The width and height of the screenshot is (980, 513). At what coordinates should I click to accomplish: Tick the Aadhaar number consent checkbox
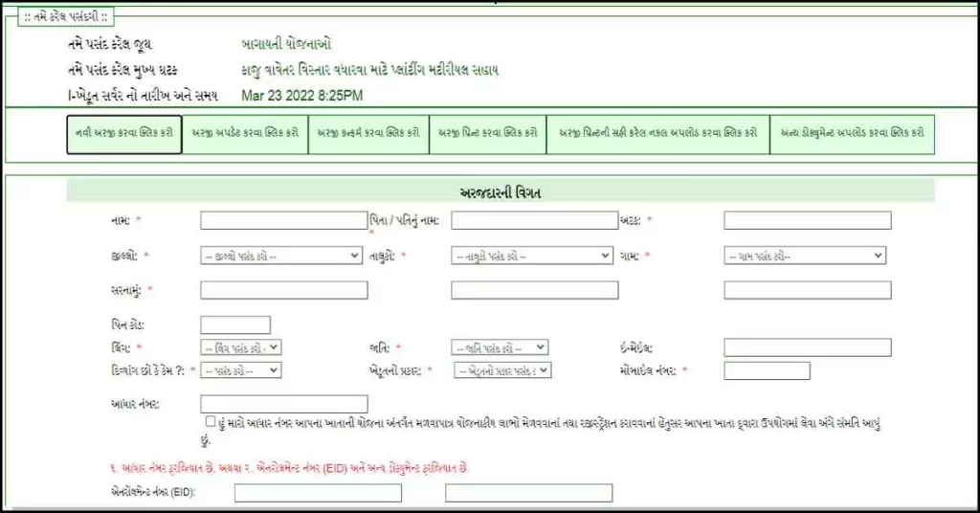pos(210,422)
